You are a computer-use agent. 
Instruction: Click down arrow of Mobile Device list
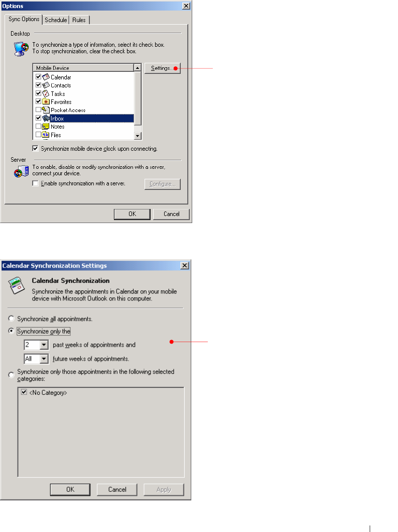click(138, 136)
